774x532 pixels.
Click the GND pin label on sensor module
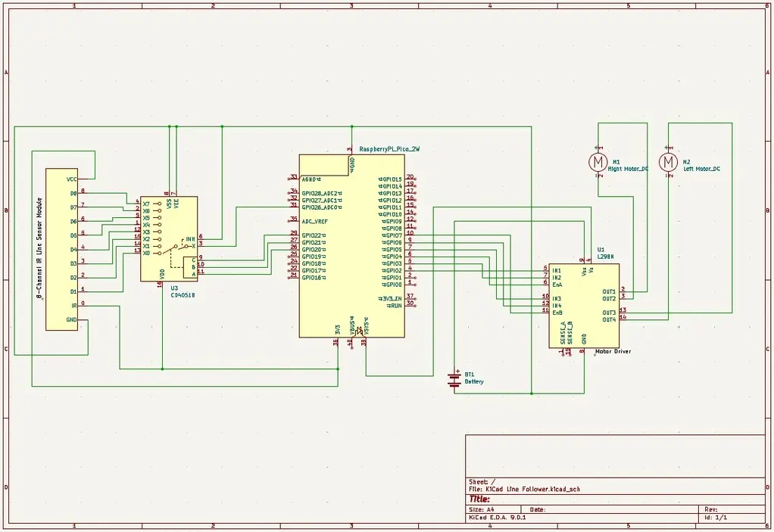pos(72,319)
